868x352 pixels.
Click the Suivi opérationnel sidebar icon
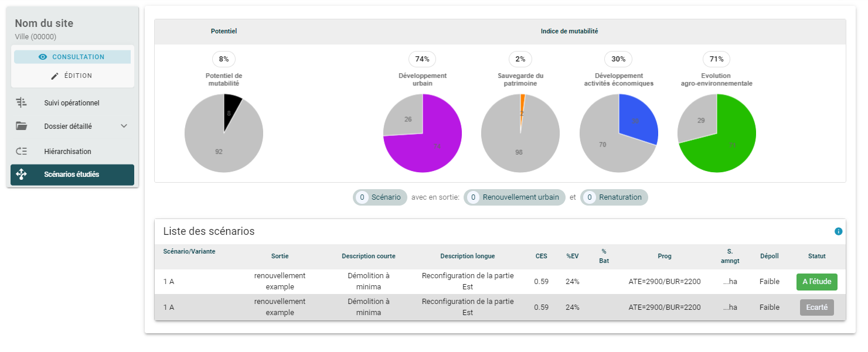22,103
